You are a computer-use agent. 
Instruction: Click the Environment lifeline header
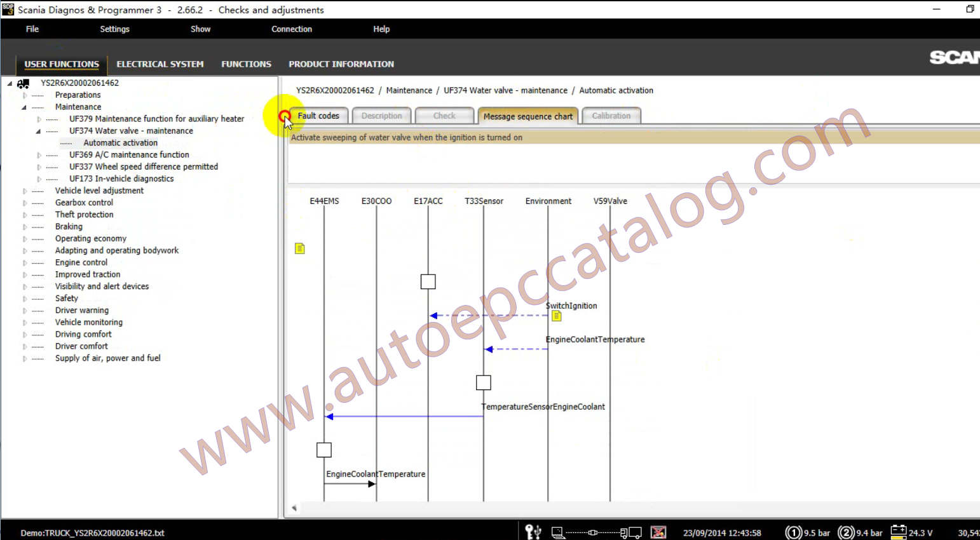tap(548, 201)
